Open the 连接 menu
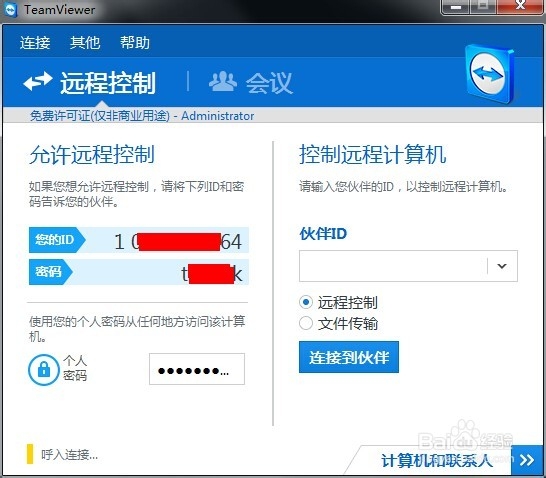The width and height of the screenshot is (546, 478). click(x=35, y=43)
